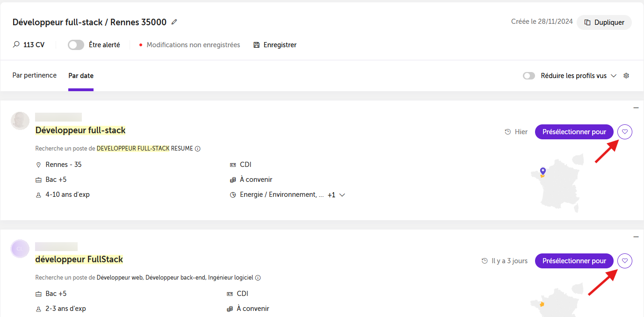Select the Par date tab
The height and width of the screenshot is (317, 644).
coord(81,76)
